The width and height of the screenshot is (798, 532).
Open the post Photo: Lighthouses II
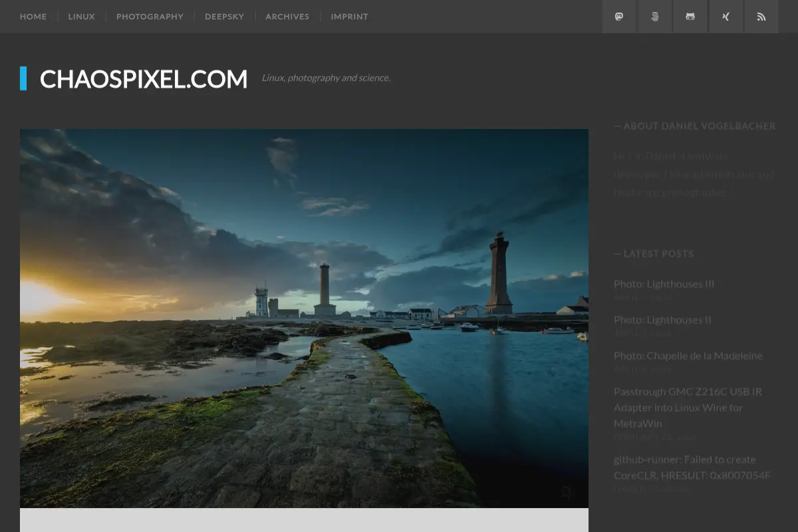click(662, 320)
